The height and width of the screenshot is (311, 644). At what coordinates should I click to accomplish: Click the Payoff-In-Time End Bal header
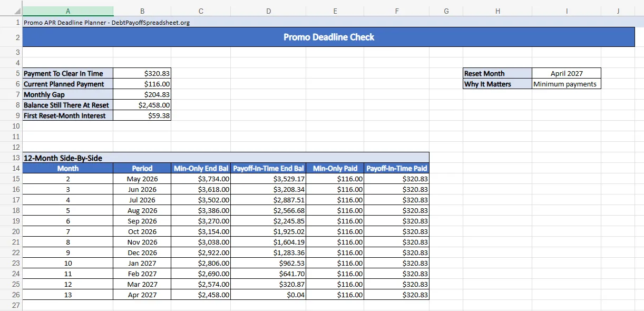pyautogui.click(x=268, y=168)
